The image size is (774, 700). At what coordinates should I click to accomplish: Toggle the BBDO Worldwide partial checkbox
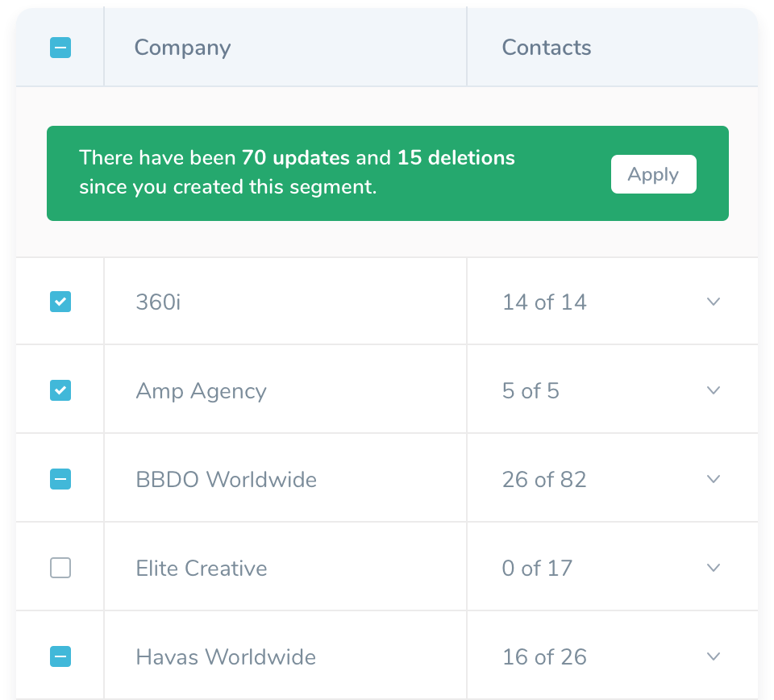pyautogui.click(x=60, y=480)
